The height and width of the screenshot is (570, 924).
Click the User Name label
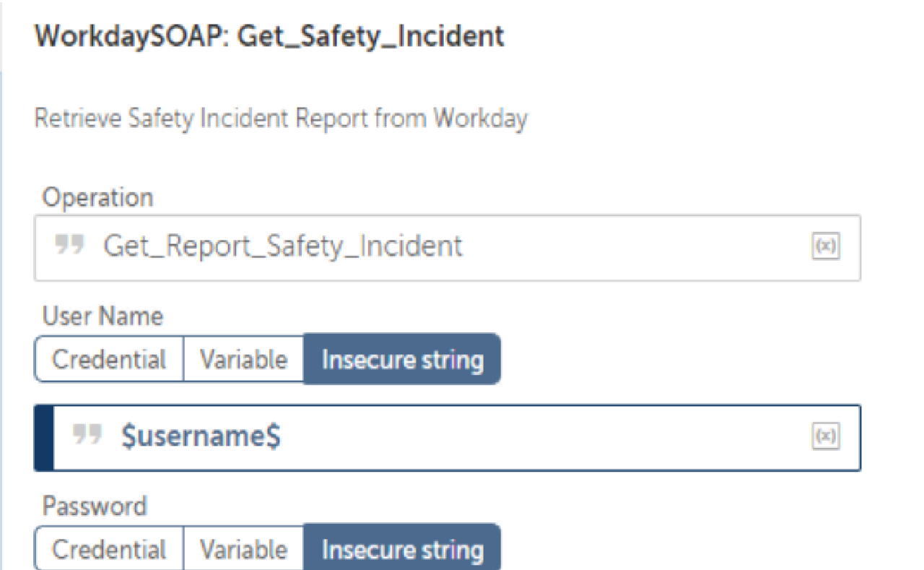103,316
